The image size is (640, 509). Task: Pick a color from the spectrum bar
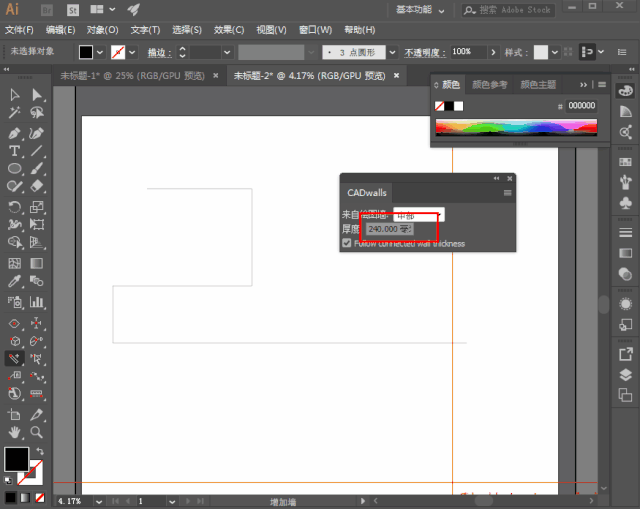(516, 127)
